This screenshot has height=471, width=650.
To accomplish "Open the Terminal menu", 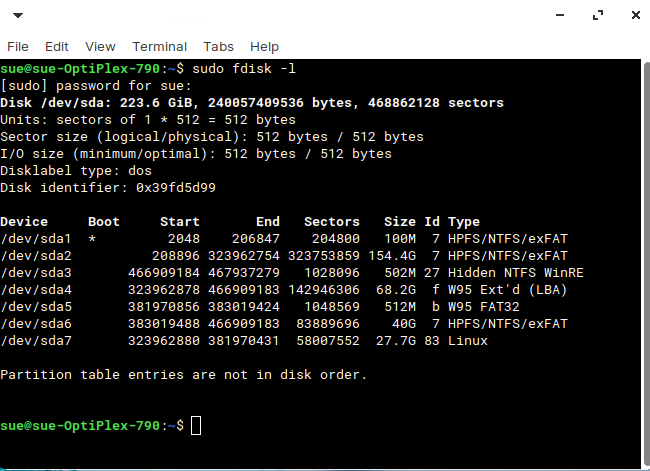I will pyautogui.click(x=160, y=46).
